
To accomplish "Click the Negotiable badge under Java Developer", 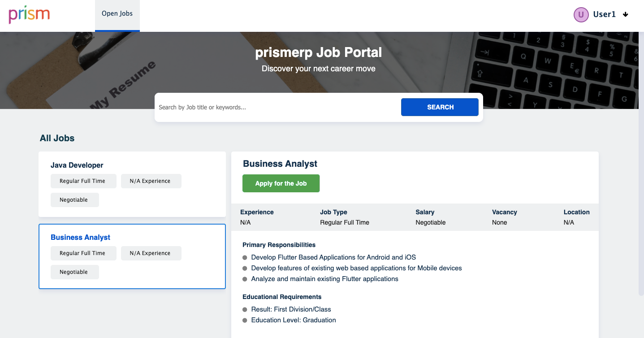I will (x=74, y=199).
